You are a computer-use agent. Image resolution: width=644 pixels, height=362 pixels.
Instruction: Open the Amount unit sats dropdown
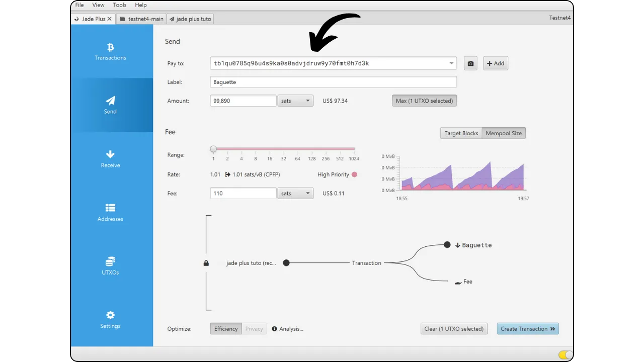click(x=295, y=101)
